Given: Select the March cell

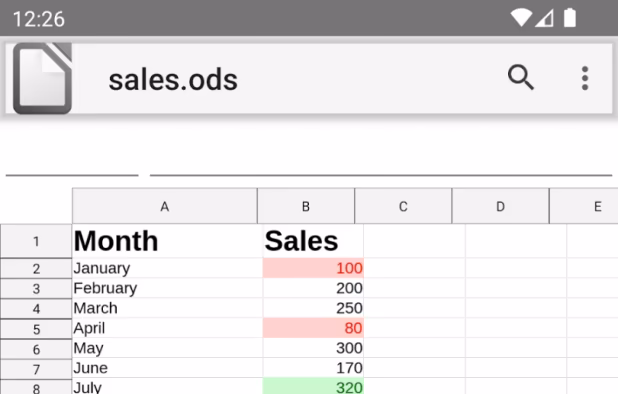Looking at the screenshot, I should coord(168,308).
